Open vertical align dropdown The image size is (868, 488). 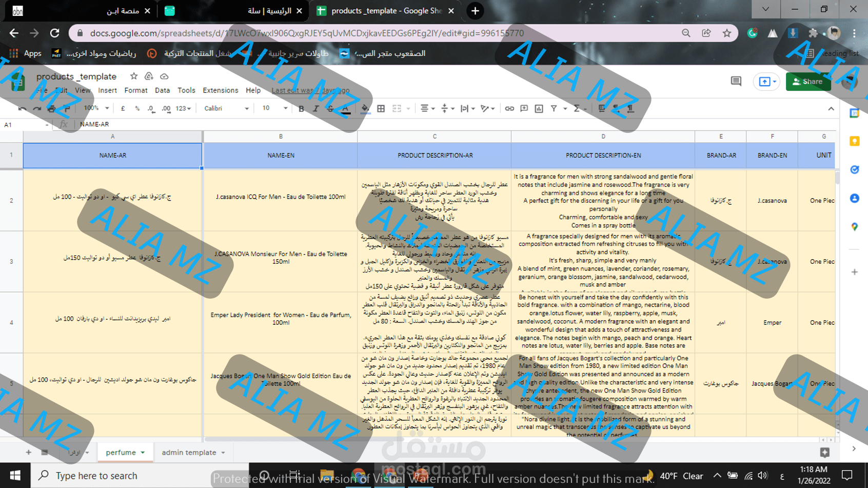(447, 109)
